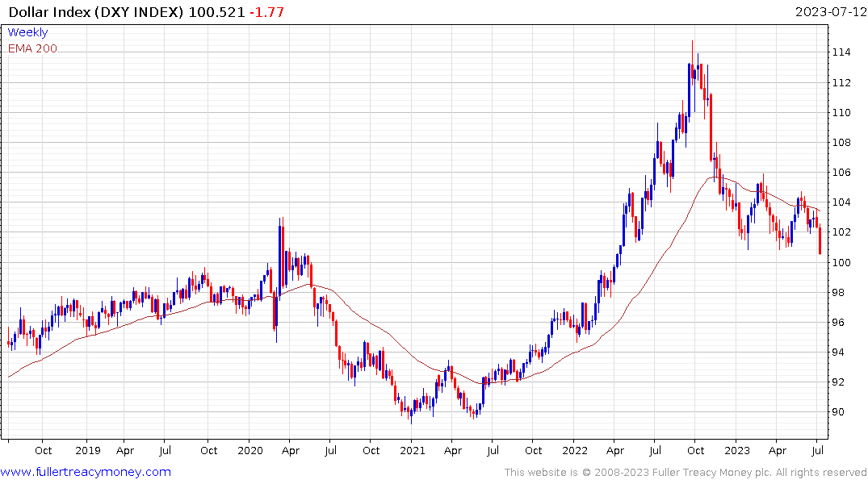Image resolution: width=868 pixels, height=484 pixels.
Task: Select the 100.521 last price value
Action: [216, 12]
